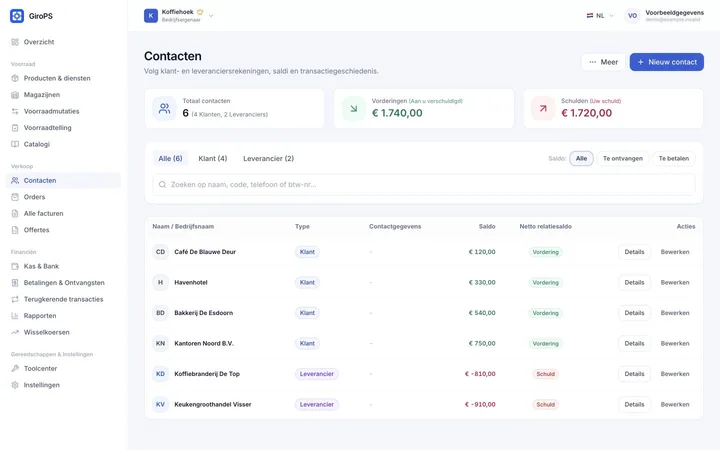Click the Kas & Bank wallet icon

pyautogui.click(x=15, y=267)
